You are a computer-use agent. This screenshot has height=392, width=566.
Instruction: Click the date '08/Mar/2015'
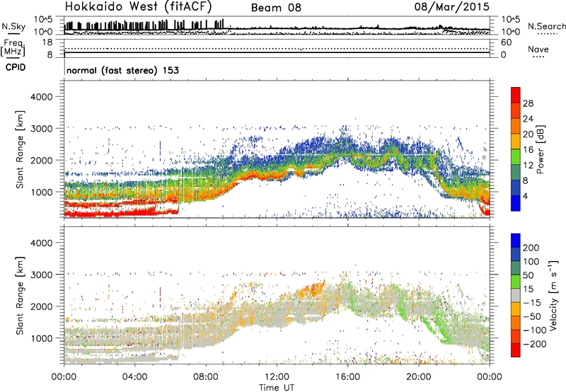(x=452, y=6)
